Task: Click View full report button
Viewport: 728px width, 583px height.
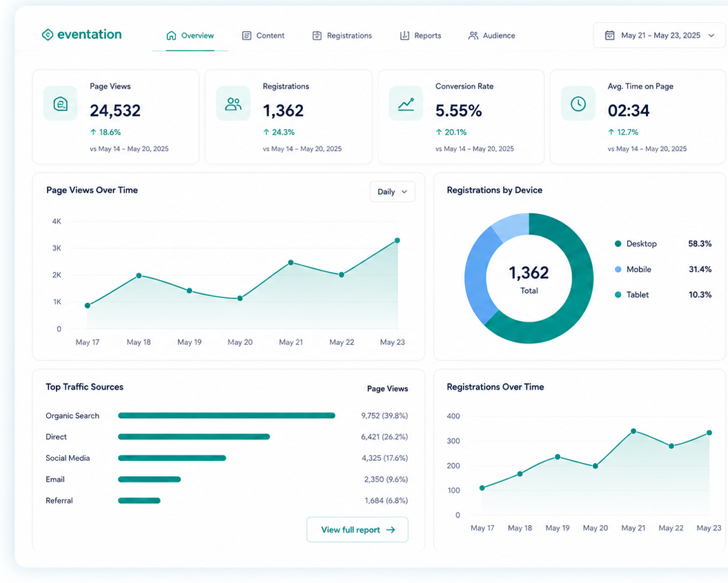Action: (357, 530)
